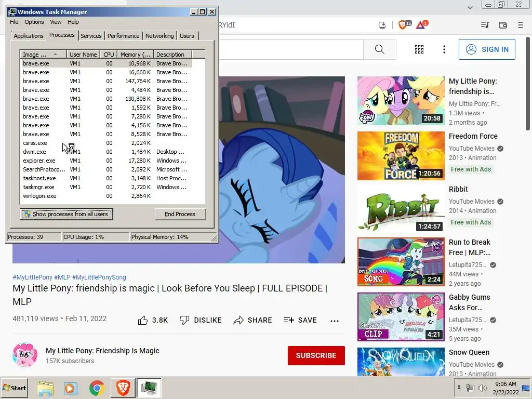Select the explorer.exe process row

point(106,161)
